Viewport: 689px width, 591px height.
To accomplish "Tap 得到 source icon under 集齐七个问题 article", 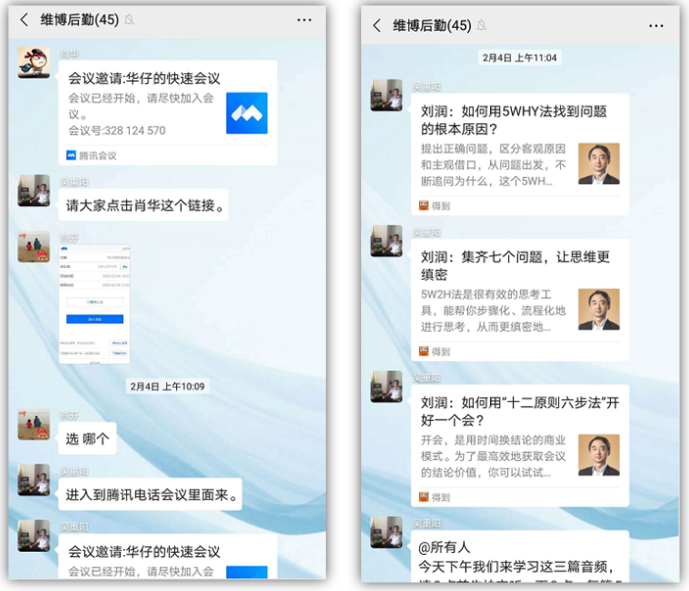I will click(x=424, y=351).
